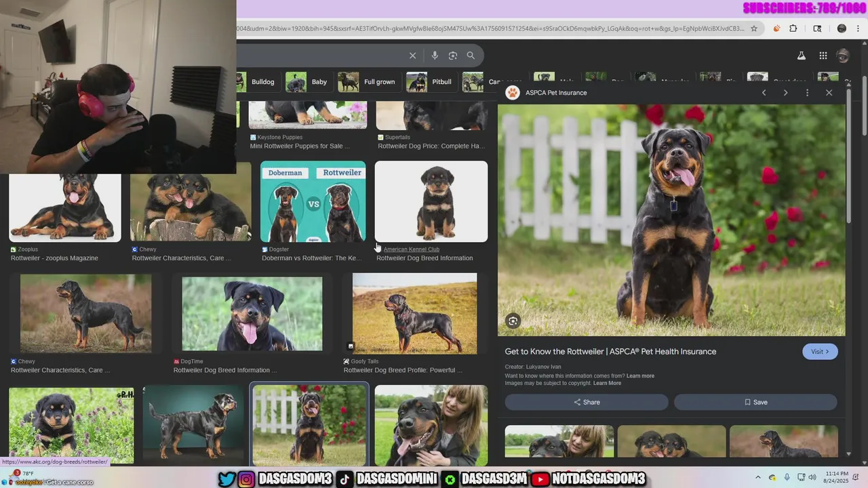The height and width of the screenshot is (488, 868).
Task: Start voice search with the microphone icon
Action: coord(435,56)
